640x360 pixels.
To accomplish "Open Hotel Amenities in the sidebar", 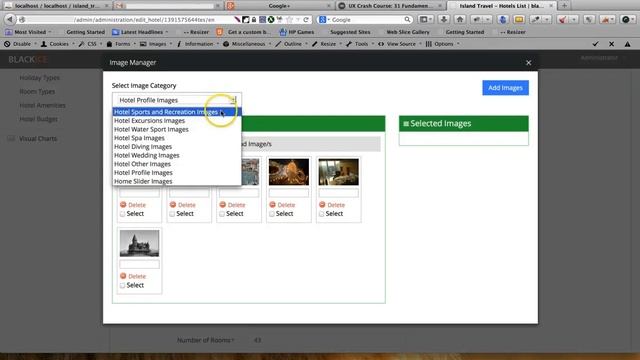I will tap(42, 105).
